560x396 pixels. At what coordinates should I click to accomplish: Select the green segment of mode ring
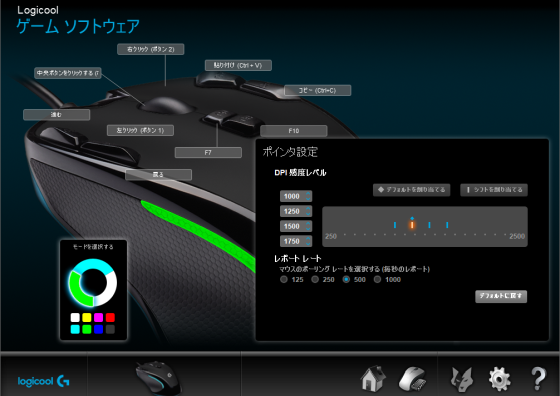(x=77, y=291)
